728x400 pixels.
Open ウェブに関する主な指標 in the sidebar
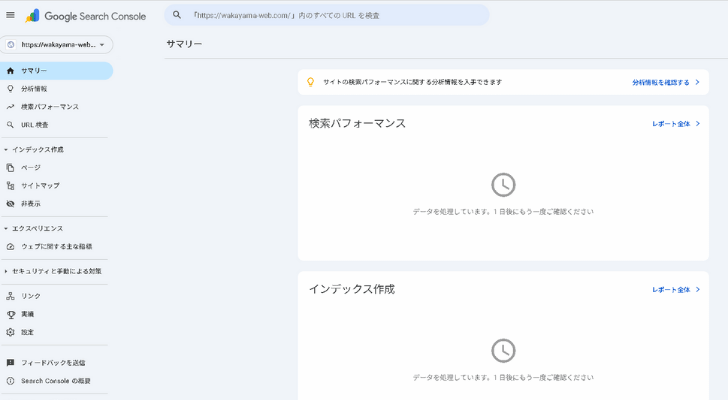click(56, 246)
